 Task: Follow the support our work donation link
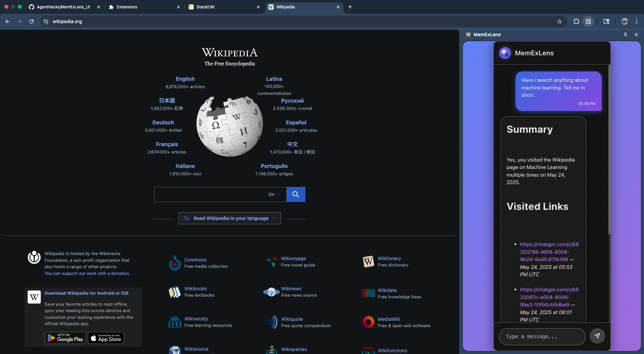pos(87,274)
